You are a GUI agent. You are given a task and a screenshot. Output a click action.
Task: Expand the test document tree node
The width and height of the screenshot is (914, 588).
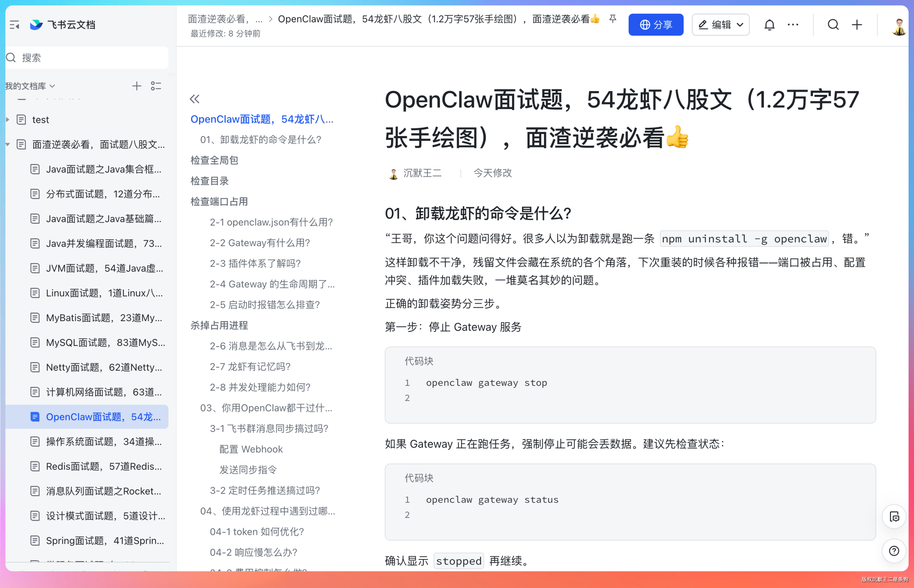click(8, 120)
